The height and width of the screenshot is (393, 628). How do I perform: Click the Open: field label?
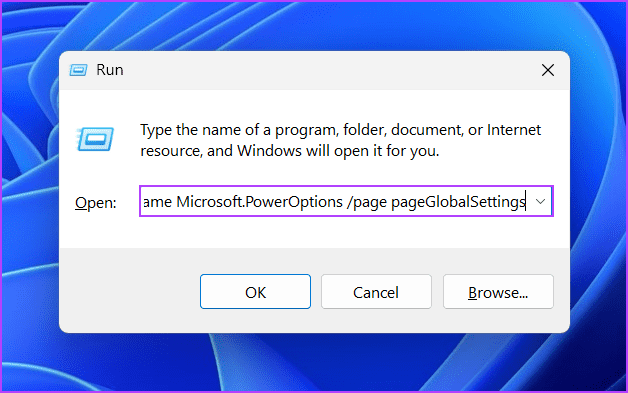point(95,203)
